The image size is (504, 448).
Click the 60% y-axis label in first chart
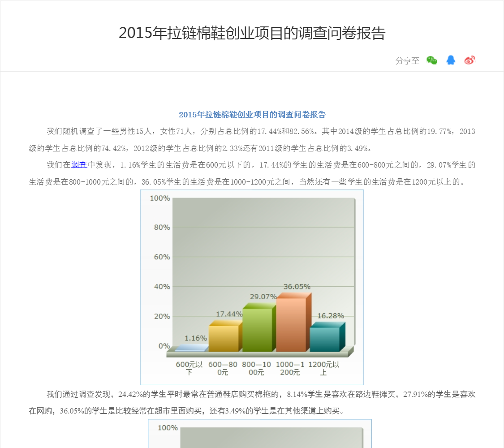click(162, 257)
